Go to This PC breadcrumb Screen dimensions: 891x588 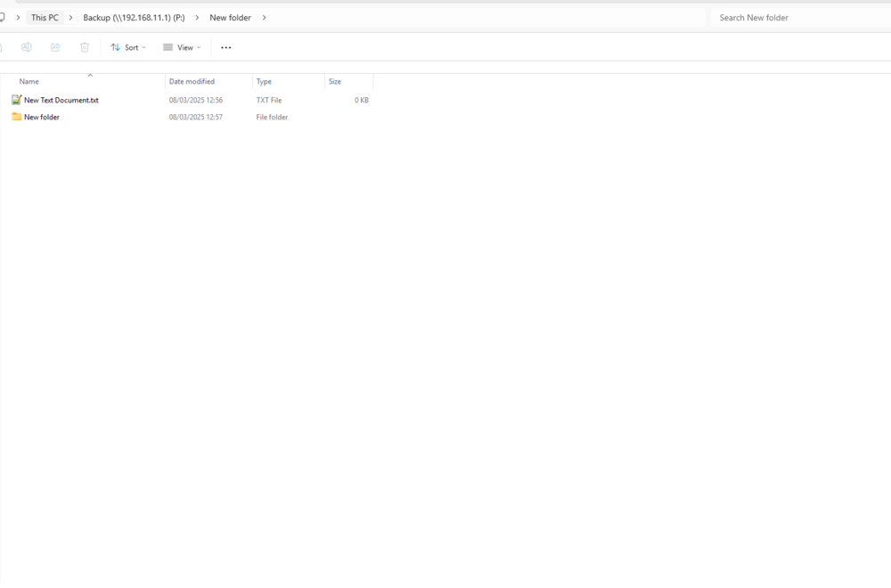45,18
